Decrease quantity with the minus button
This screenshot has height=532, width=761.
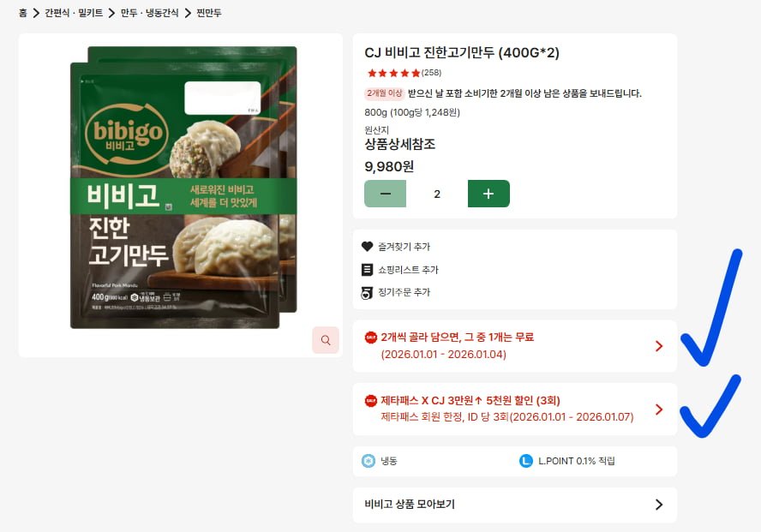386,194
